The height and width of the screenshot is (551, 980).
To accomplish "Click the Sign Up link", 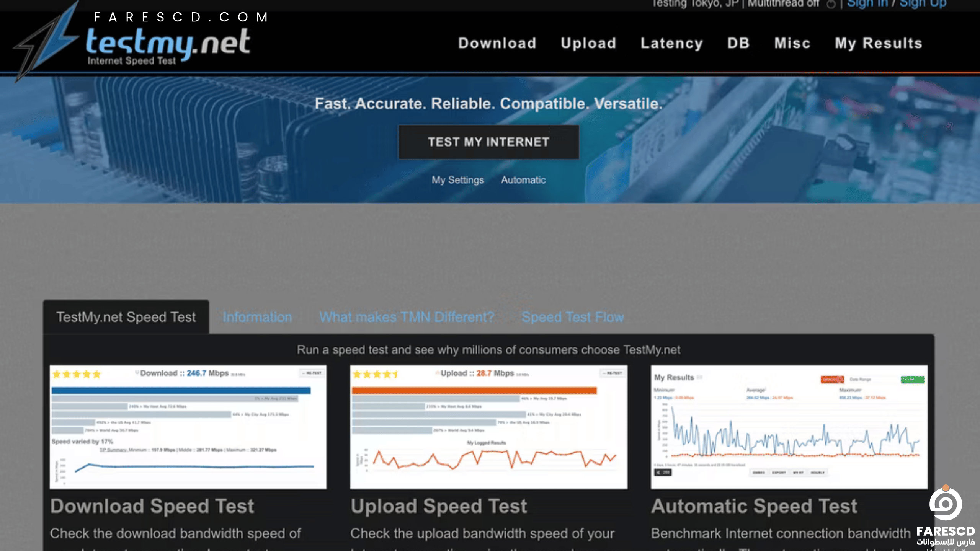I will pyautogui.click(x=923, y=4).
